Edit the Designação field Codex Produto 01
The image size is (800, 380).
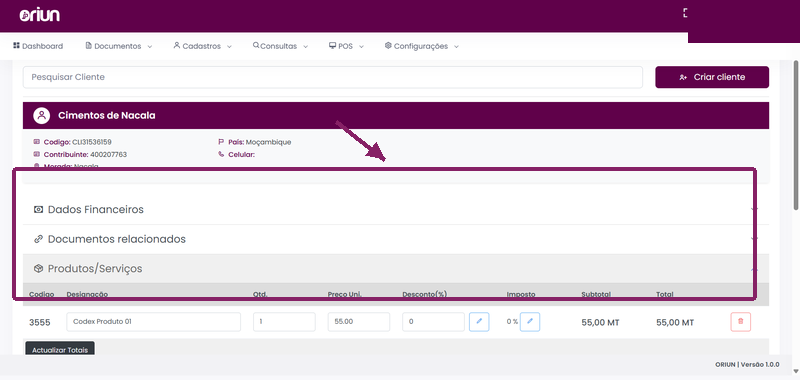pyautogui.click(x=154, y=322)
